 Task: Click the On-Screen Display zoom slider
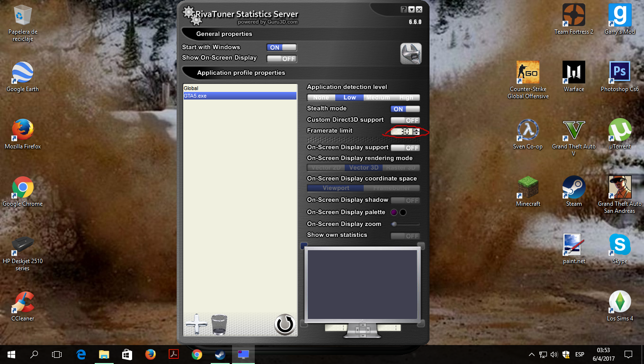pyautogui.click(x=405, y=224)
